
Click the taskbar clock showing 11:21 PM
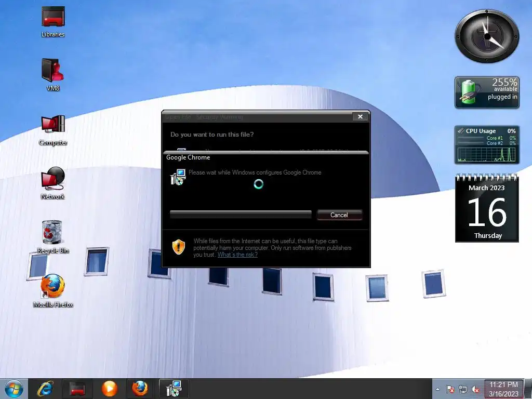[x=503, y=389]
